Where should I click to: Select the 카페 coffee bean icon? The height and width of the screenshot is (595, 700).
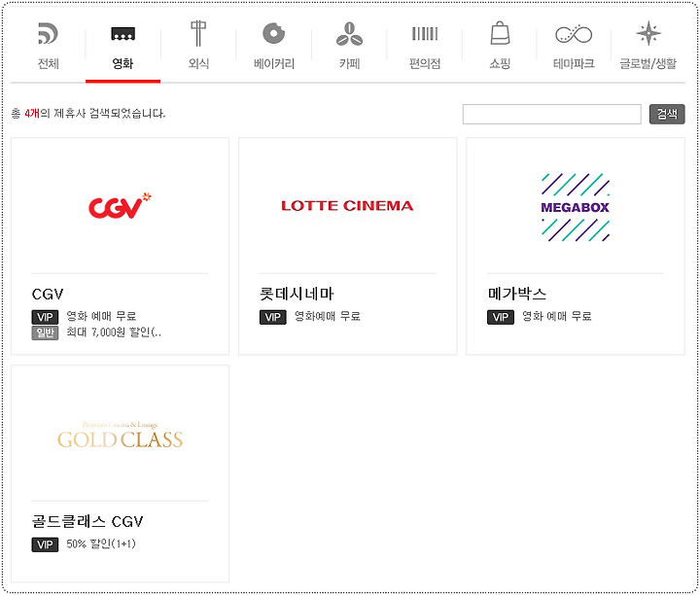click(349, 34)
